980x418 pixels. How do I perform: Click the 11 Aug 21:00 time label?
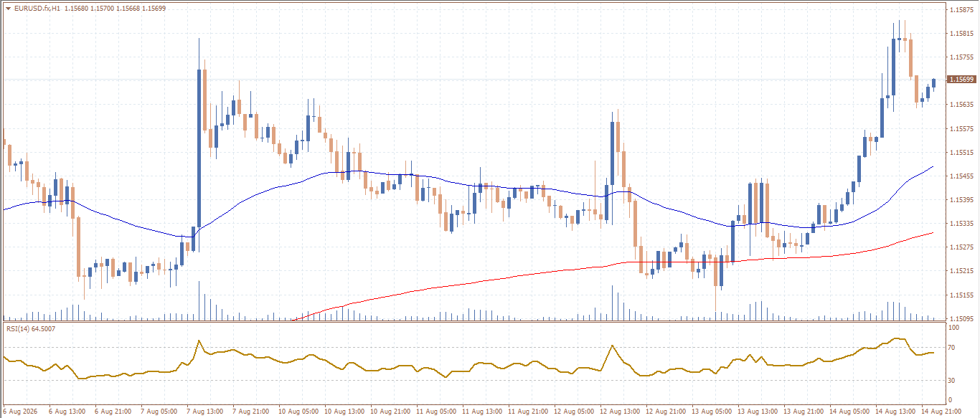(x=528, y=412)
